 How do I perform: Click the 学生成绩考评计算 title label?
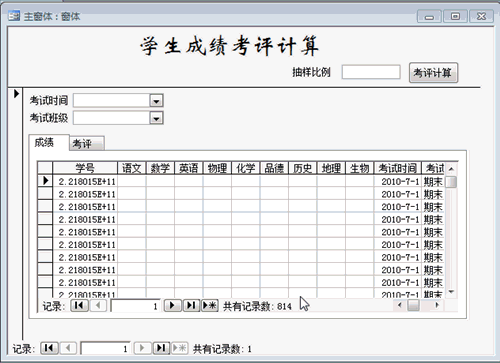pyautogui.click(x=230, y=46)
